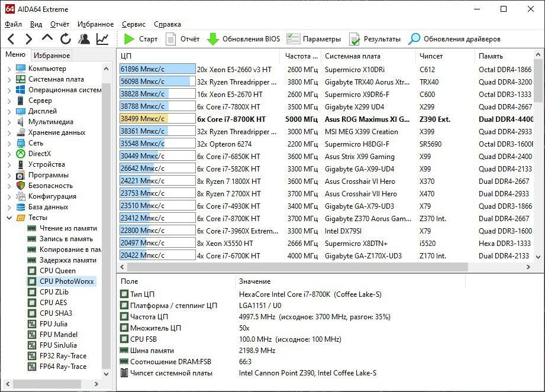
Task: Expand the Компьютер tree node
Action: 9,69
